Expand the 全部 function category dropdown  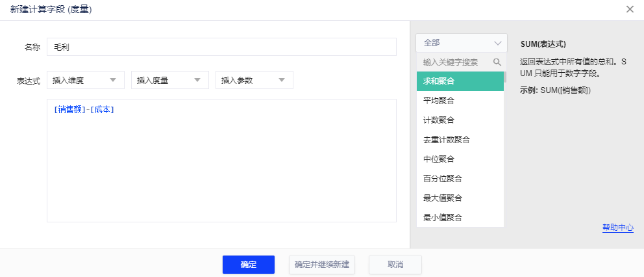tap(461, 43)
